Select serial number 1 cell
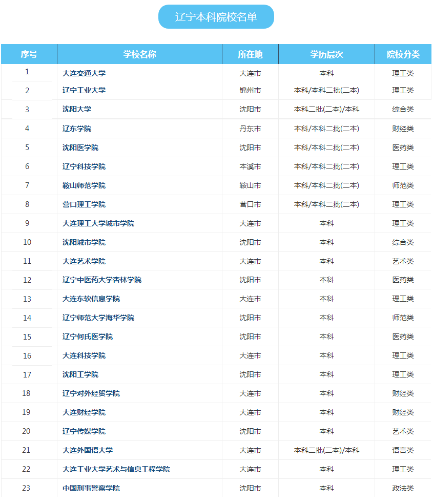 pyautogui.click(x=27, y=72)
